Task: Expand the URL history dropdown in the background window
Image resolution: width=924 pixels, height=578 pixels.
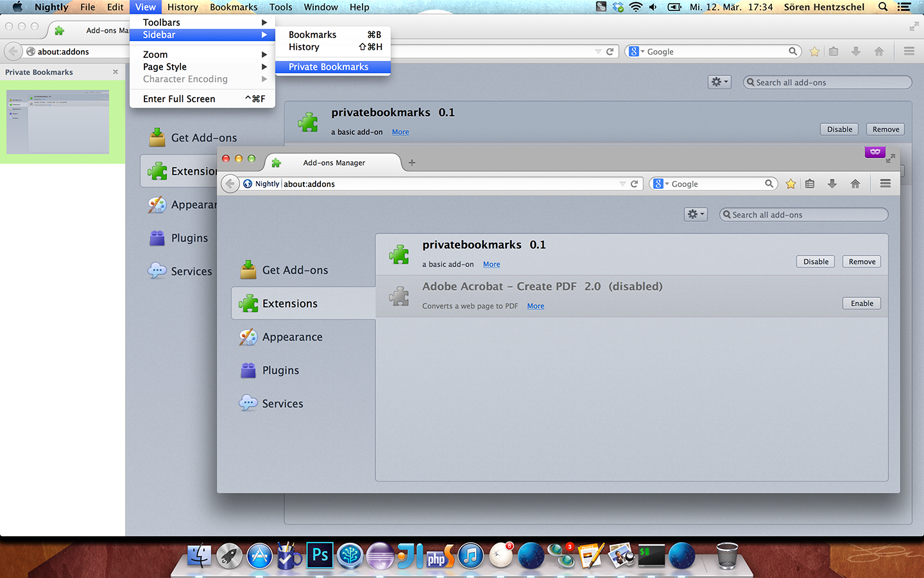Action: tap(599, 51)
